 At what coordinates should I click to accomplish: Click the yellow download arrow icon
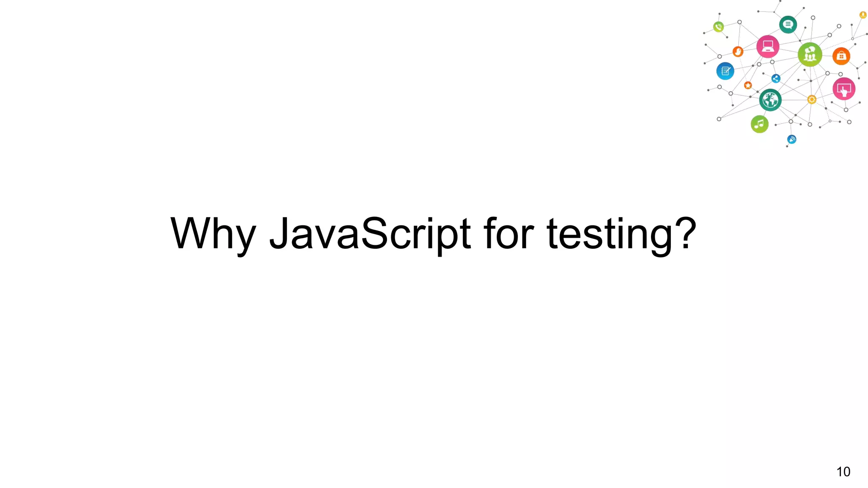[863, 15]
